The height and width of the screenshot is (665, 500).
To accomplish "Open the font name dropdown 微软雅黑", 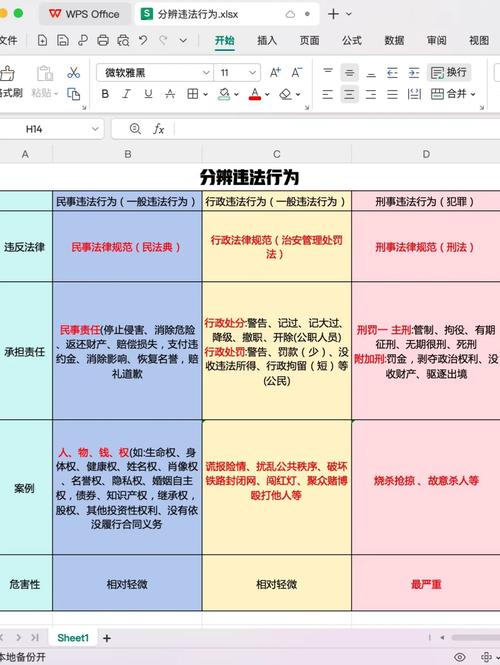I will point(206,73).
